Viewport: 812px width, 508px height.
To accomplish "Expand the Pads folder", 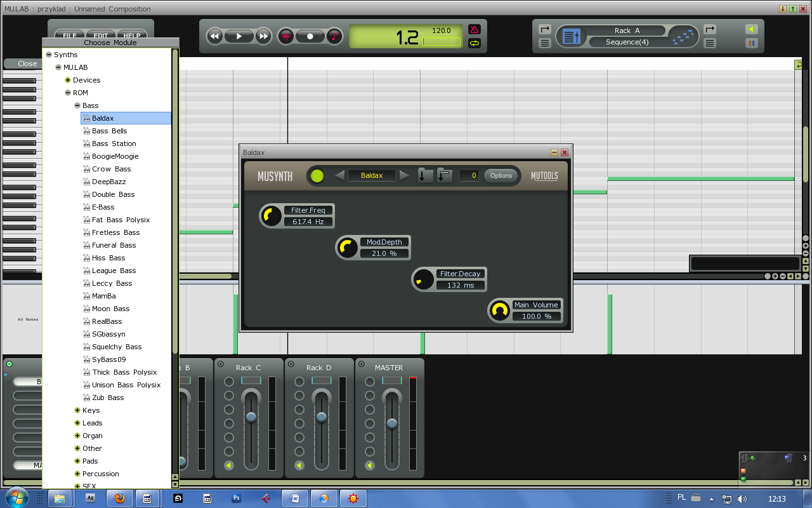I will [77, 461].
